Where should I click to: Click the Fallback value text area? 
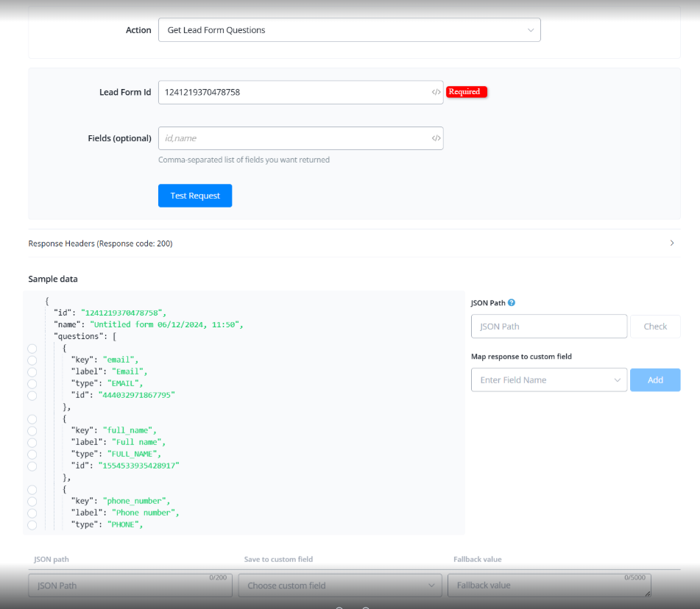click(548, 586)
